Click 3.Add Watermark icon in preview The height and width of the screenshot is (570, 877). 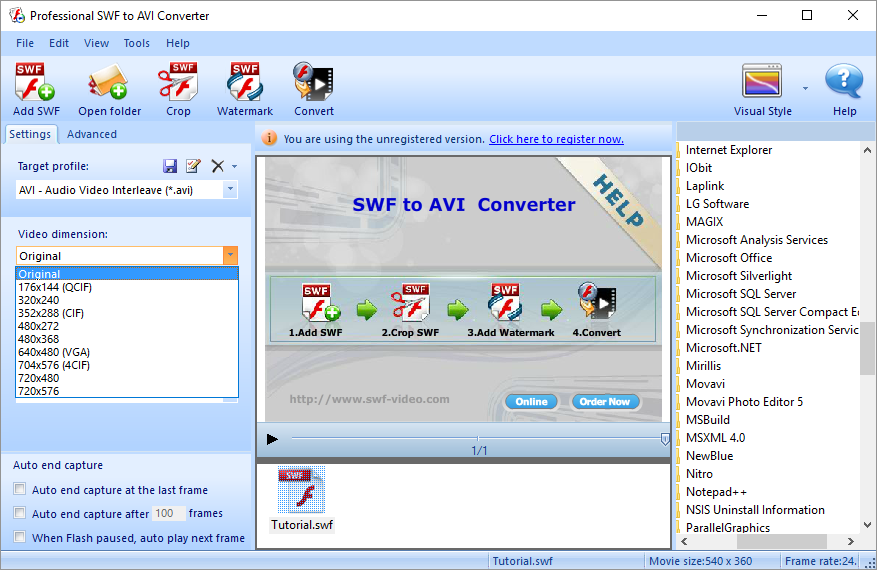(x=505, y=302)
